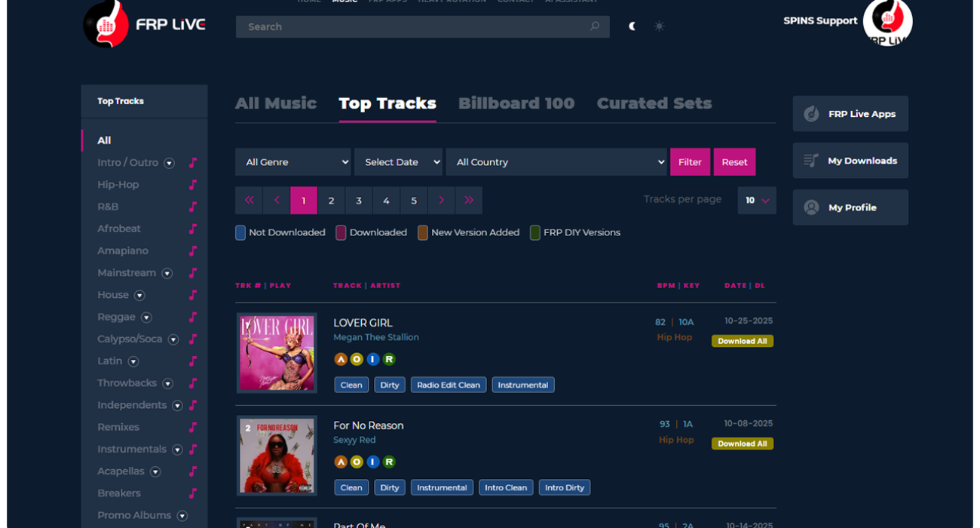Go to next page arrow
Image resolution: width=980 pixels, height=528 pixels.
click(441, 201)
